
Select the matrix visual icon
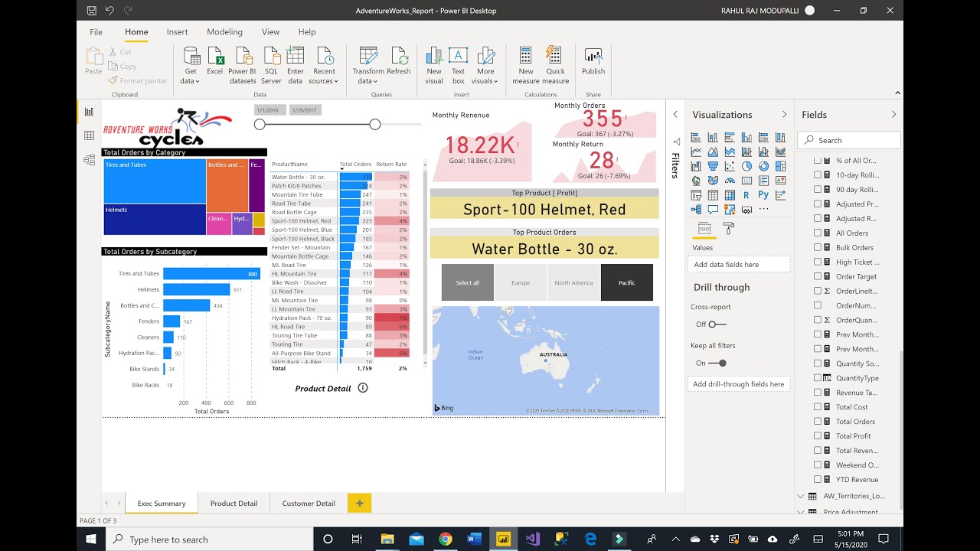[730, 195]
